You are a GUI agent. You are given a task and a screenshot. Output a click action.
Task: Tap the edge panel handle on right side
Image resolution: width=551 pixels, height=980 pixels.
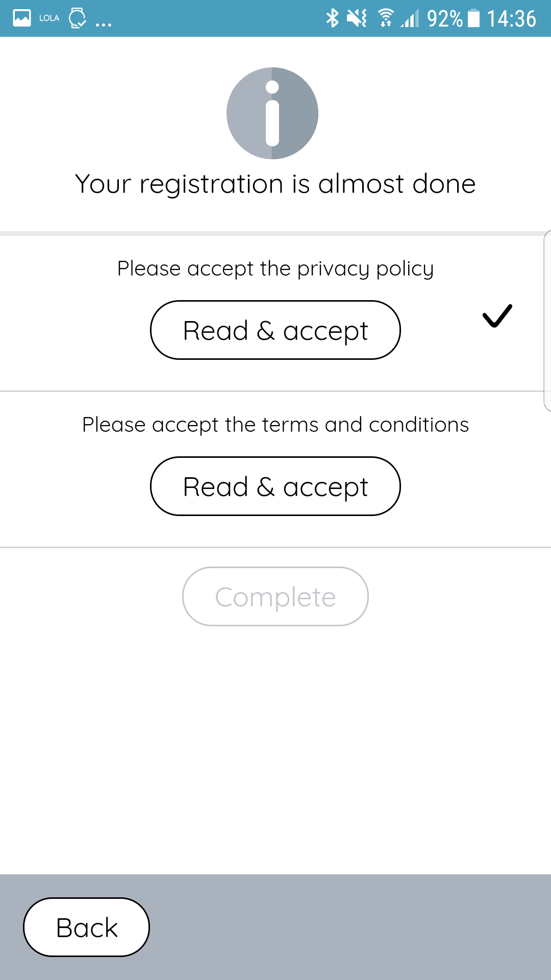click(x=547, y=321)
